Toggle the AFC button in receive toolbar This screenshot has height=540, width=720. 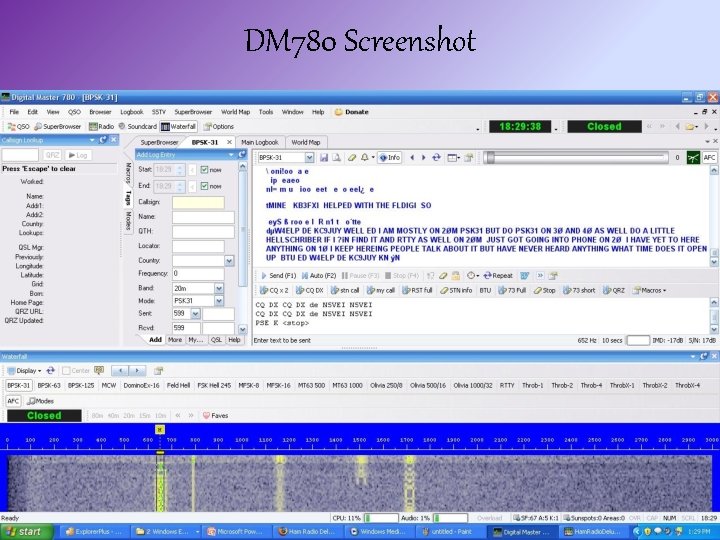(709, 158)
